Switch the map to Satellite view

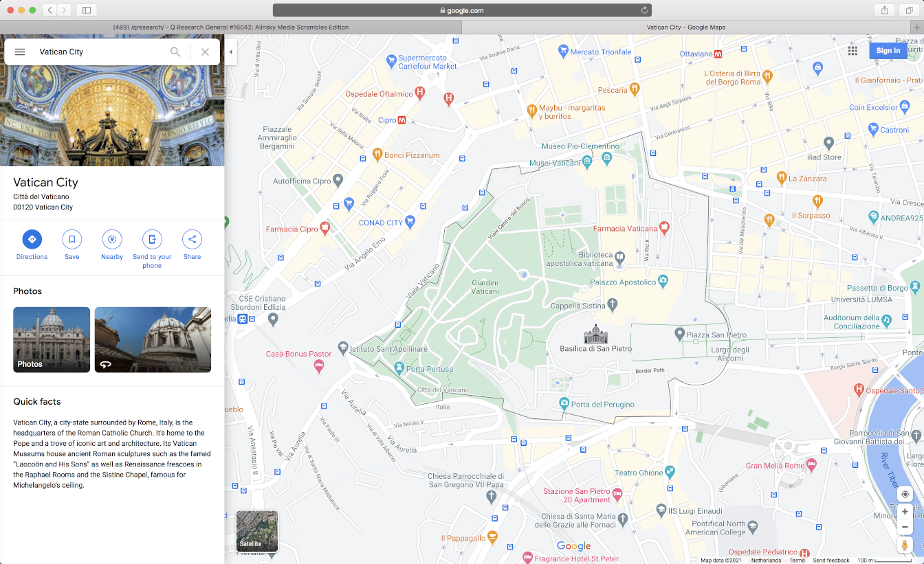point(257,531)
